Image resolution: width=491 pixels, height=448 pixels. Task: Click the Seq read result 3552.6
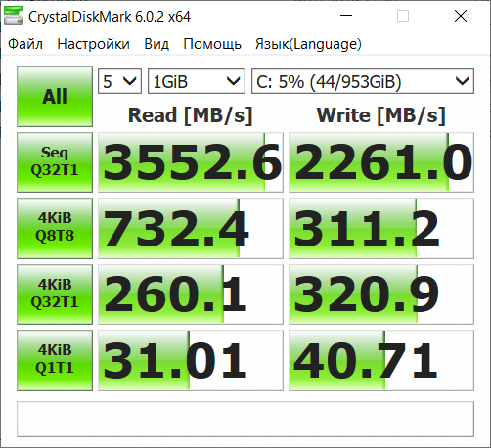point(191,162)
